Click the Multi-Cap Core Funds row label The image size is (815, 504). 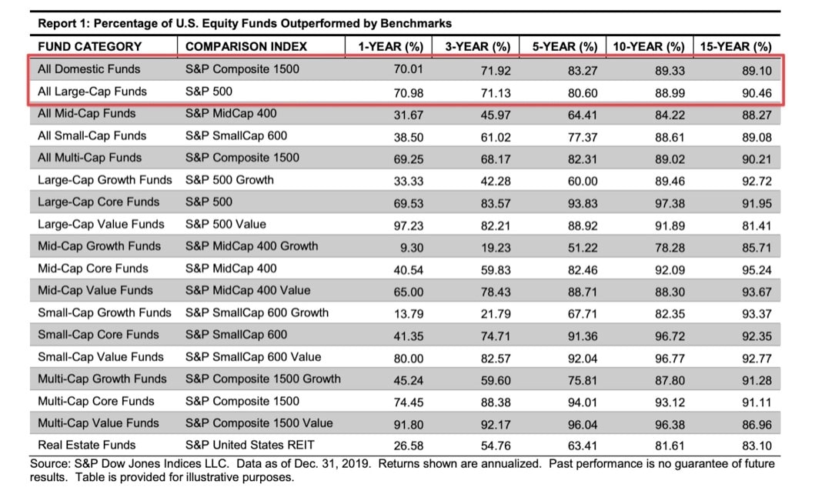coord(95,401)
